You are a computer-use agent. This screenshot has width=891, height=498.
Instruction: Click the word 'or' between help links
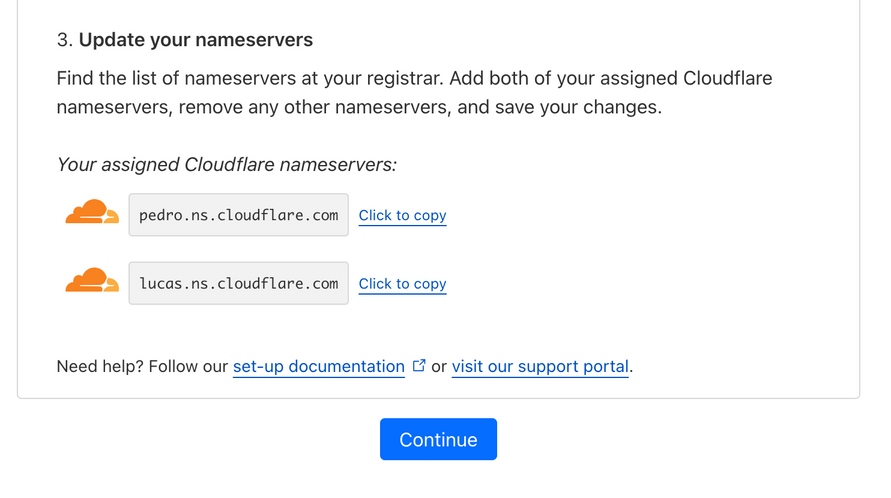[x=439, y=367]
